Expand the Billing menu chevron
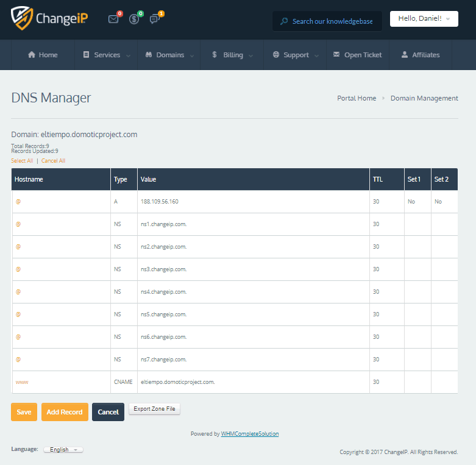Image resolution: width=476 pixels, height=465 pixels. click(250, 55)
